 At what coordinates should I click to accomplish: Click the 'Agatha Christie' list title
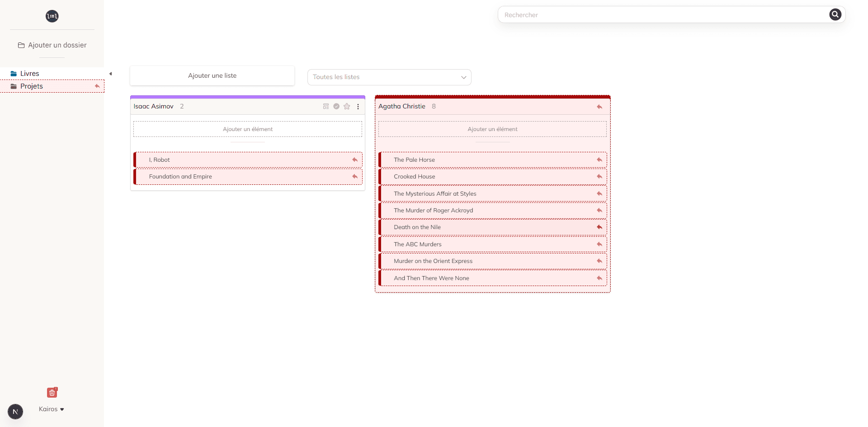[x=402, y=107]
